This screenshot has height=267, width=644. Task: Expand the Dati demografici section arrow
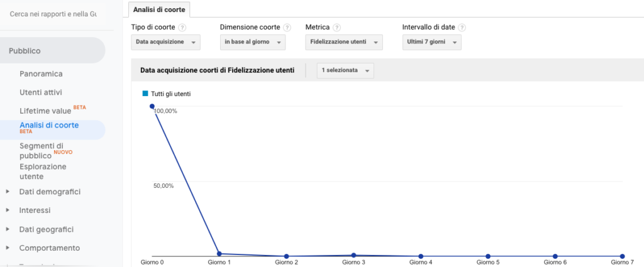pyautogui.click(x=8, y=192)
